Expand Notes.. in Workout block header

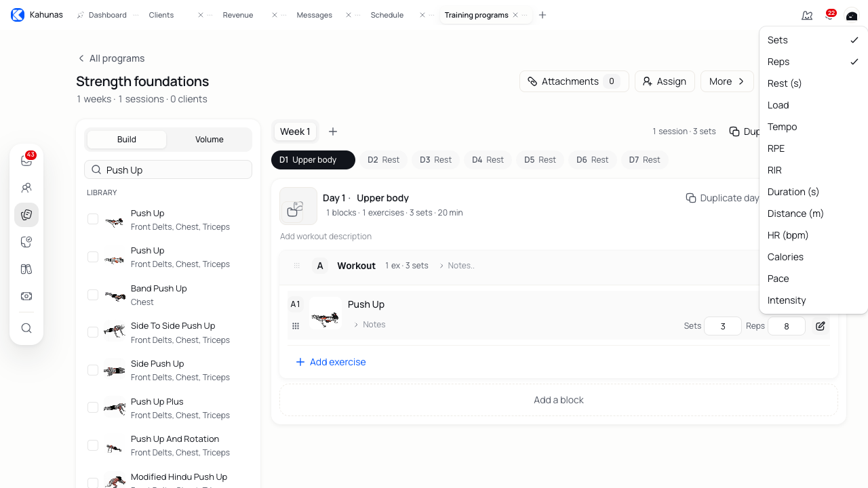click(457, 266)
